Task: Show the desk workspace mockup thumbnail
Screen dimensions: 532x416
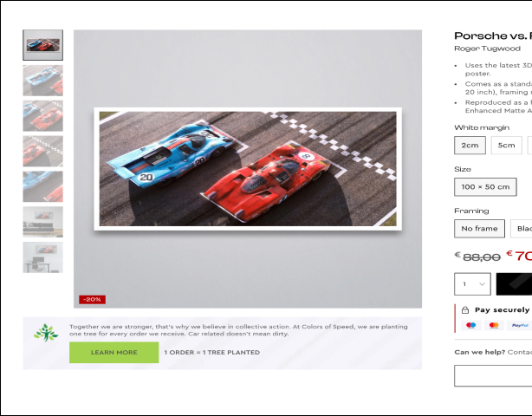Action: pos(42,257)
